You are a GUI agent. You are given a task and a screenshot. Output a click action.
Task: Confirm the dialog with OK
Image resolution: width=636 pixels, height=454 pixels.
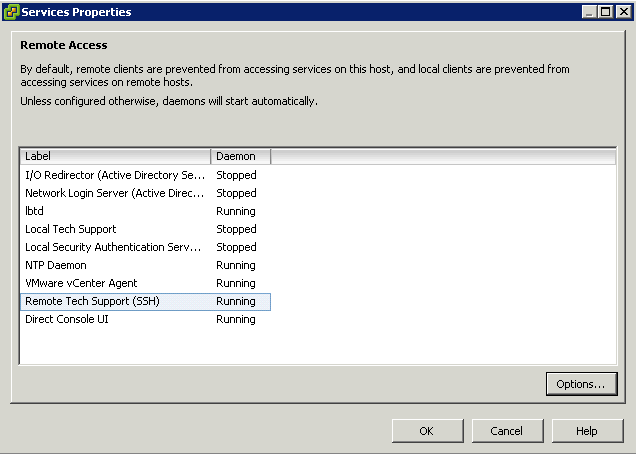[427, 431]
